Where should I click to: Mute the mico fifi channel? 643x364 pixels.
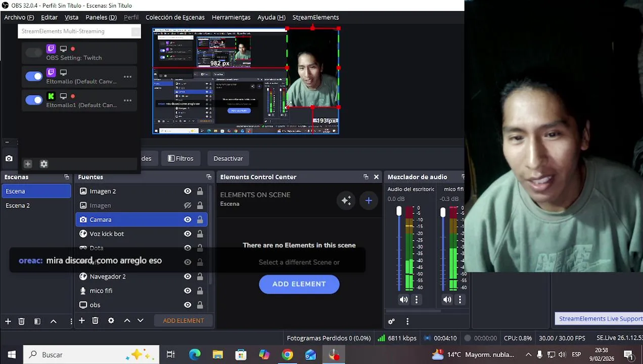click(447, 300)
